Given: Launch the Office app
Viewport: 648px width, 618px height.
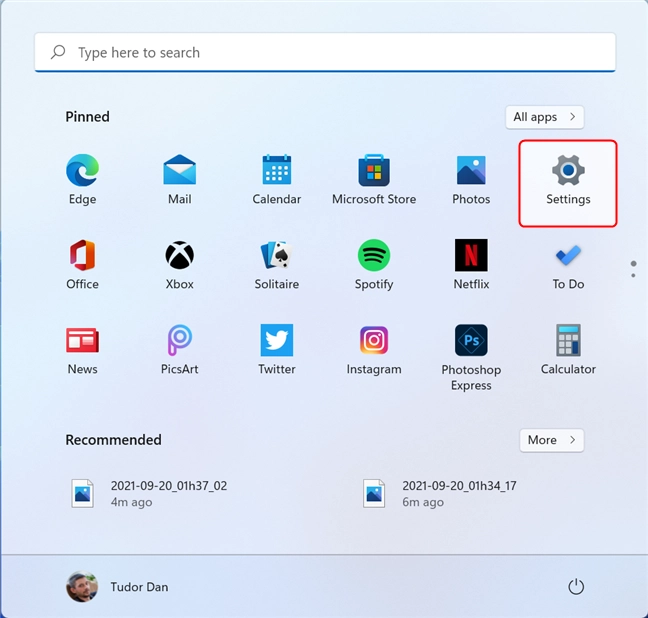Looking at the screenshot, I should pyautogui.click(x=82, y=265).
